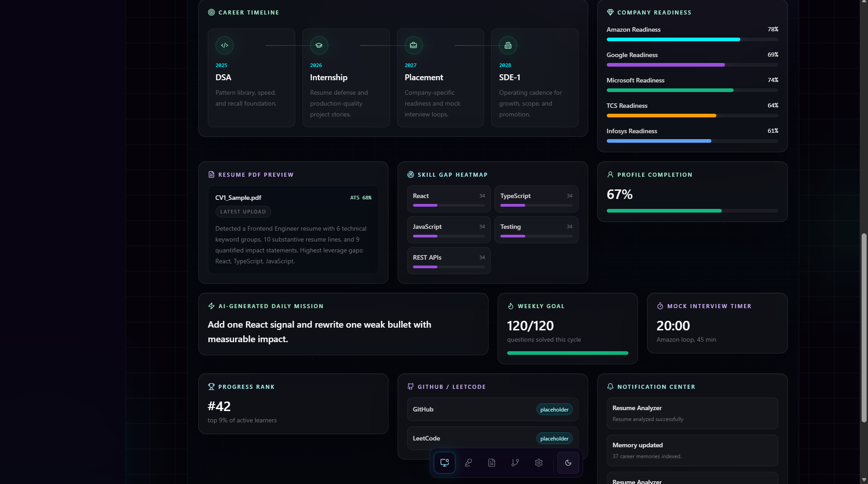The height and width of the screenshot is (484, 868).
Task: Click the Amazon Readiness progress bar
Action: point(692,39)
